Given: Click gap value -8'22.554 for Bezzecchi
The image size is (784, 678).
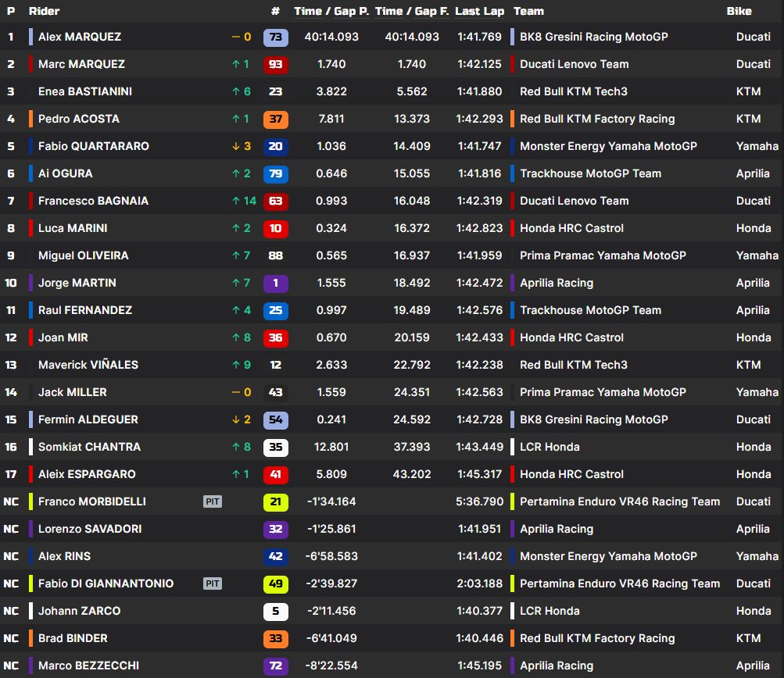Looking at the screenshot, I should point(331,666).
